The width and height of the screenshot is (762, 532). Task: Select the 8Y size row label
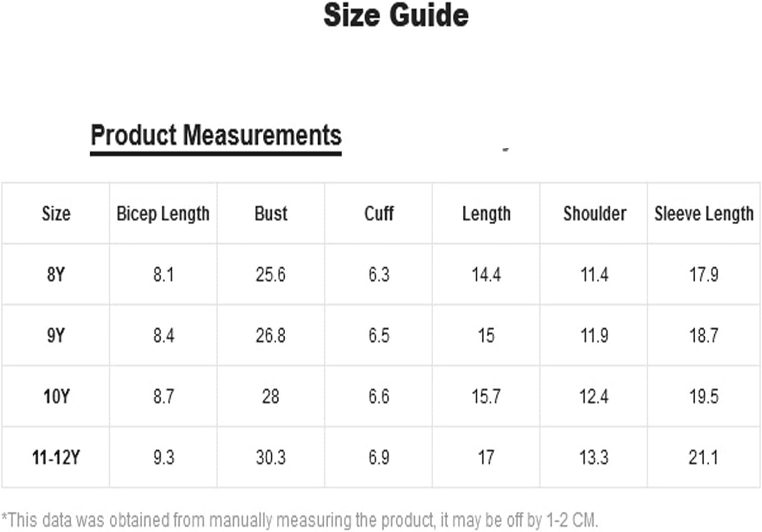[x=56, y=274]
